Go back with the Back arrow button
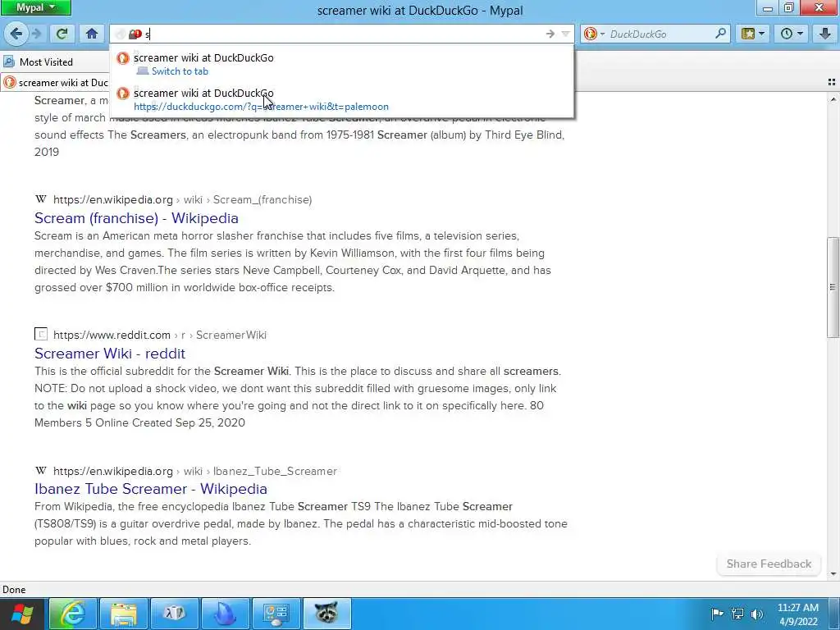 pos(16,34)
